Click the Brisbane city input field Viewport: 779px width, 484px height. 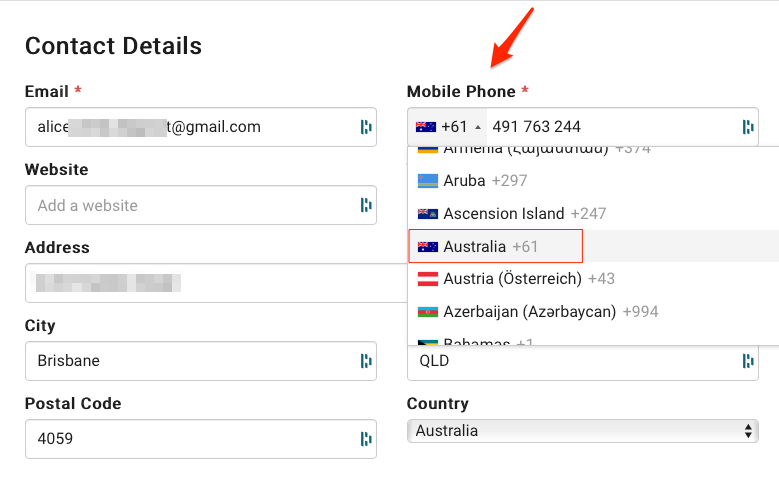coord(201,361)
